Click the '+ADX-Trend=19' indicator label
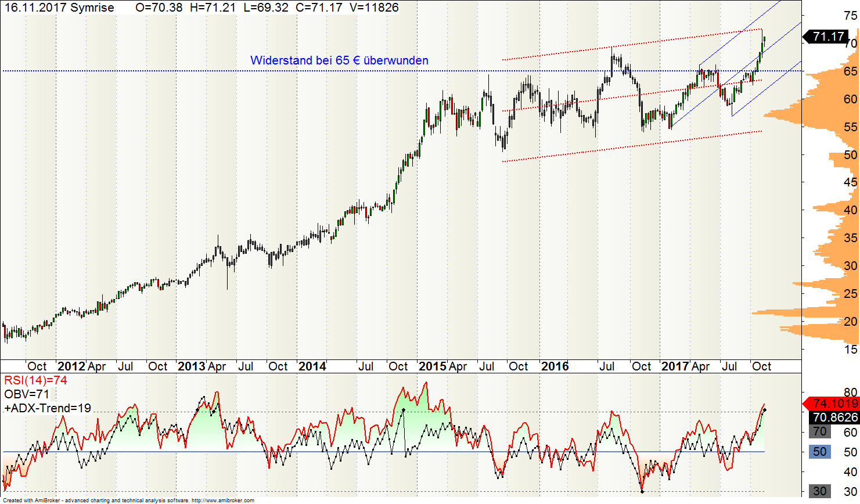 [48, 408]
